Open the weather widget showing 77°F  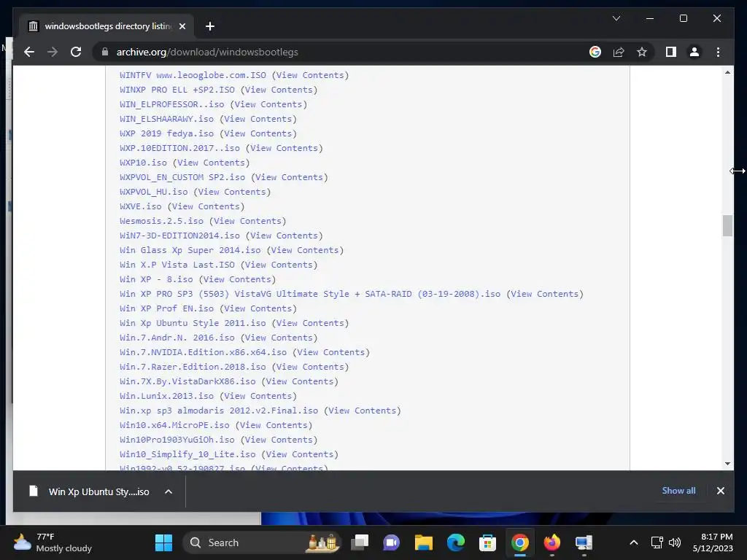[53, 542]
